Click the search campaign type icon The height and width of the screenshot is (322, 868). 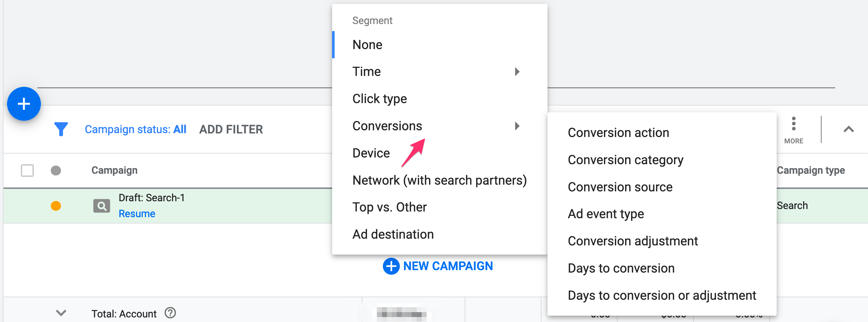102,206
